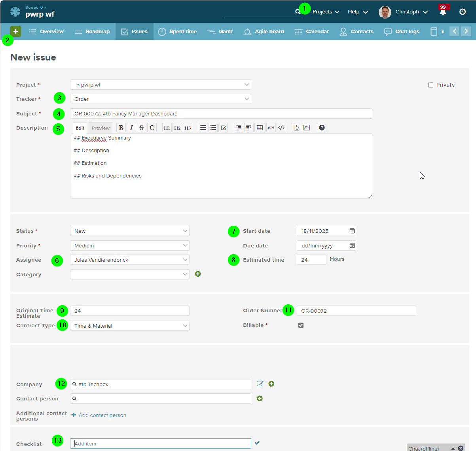Go to the Overview tab
The width and height of the screenshot is (476, 451).
(46, 32)
